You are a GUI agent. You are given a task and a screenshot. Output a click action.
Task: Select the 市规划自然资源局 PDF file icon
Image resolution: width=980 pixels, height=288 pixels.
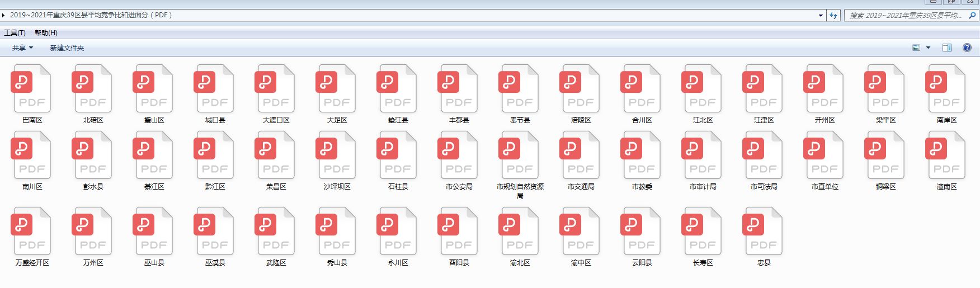coord(519,155)
